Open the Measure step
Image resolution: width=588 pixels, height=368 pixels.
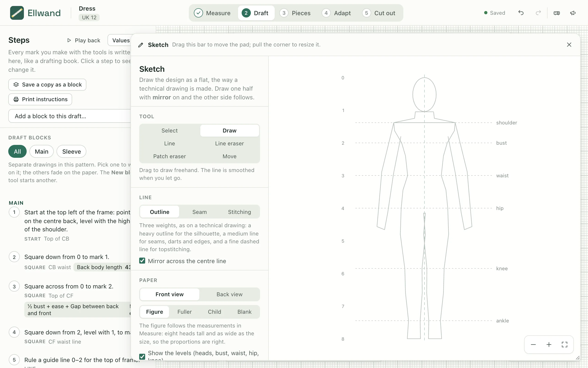212,13
